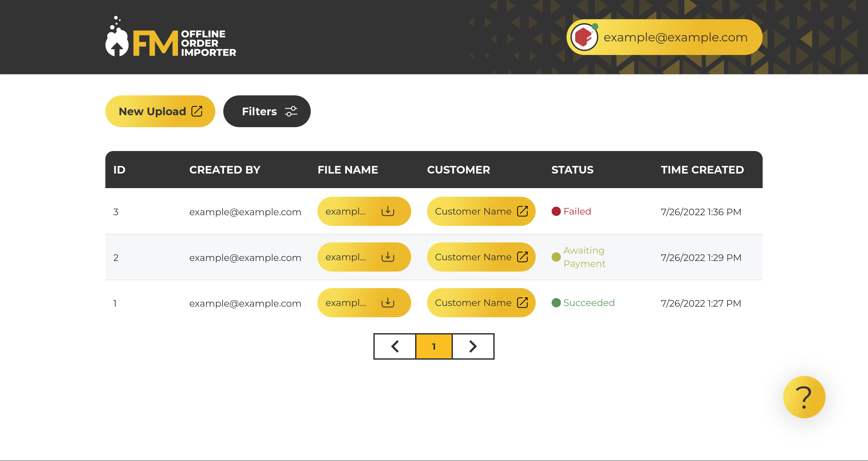Click ID 2 cell
868x461 pixels.
(116, 258)
